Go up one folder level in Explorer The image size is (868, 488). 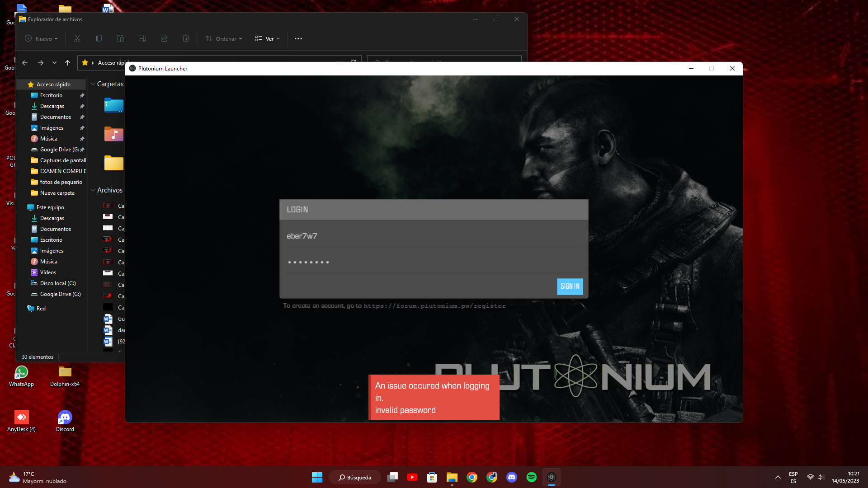pos(67,63)
